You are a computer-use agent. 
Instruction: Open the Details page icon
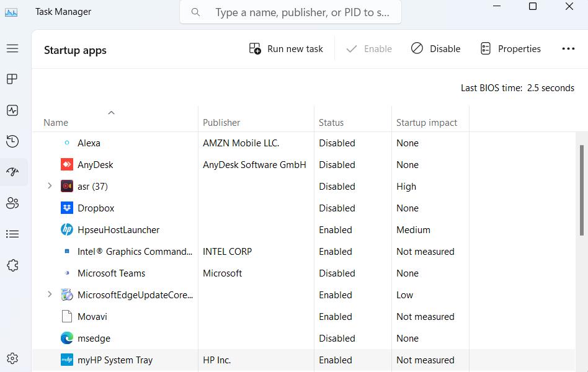(12, 234)
